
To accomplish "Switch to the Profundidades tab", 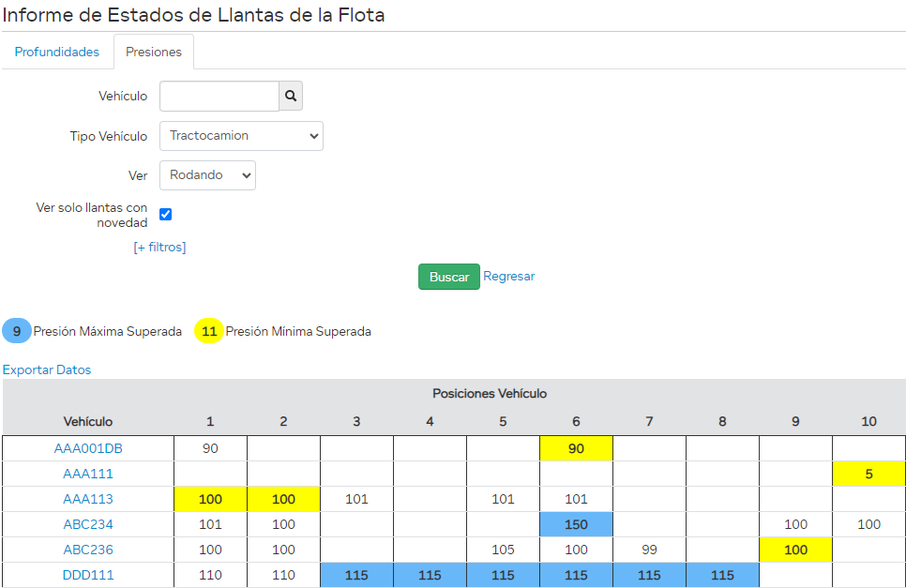I will 57,52.
